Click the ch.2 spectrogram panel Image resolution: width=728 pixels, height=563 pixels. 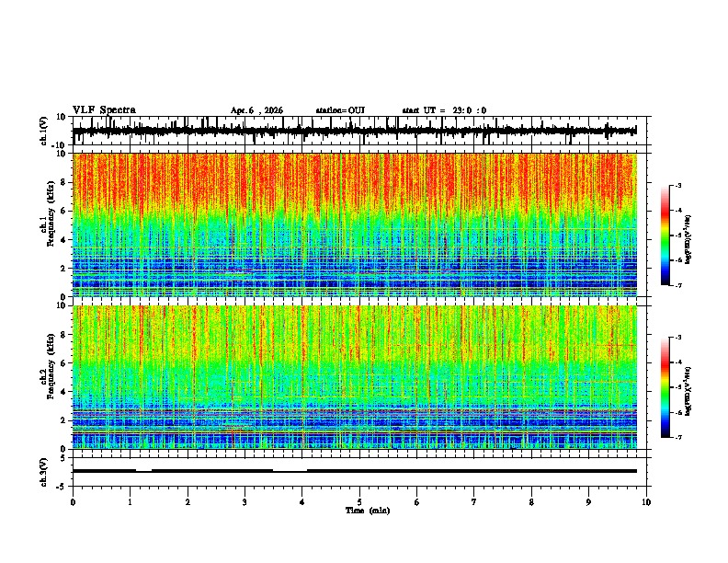[x=355, y=377]
